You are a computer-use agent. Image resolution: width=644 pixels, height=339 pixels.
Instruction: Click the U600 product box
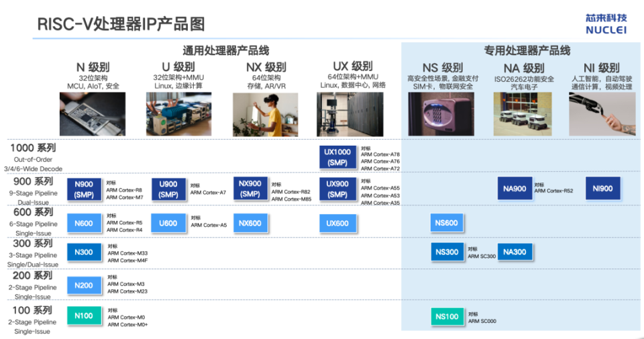[x=168, y=223]
